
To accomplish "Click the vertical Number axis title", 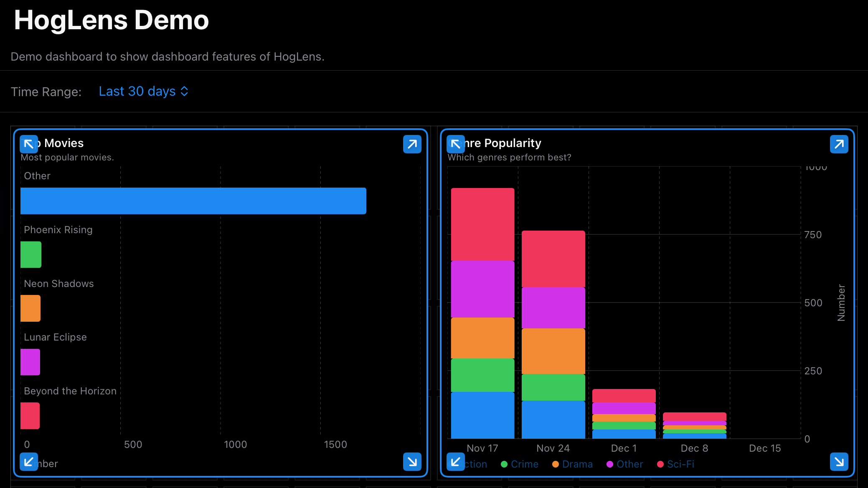I will pyautogui.click(x=841, y=303).
